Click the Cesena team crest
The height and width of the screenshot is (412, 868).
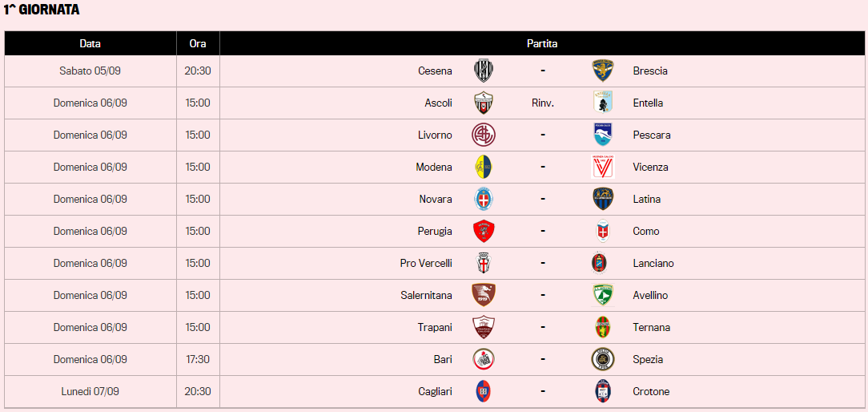pyautogui.click(x=484, y=71)
